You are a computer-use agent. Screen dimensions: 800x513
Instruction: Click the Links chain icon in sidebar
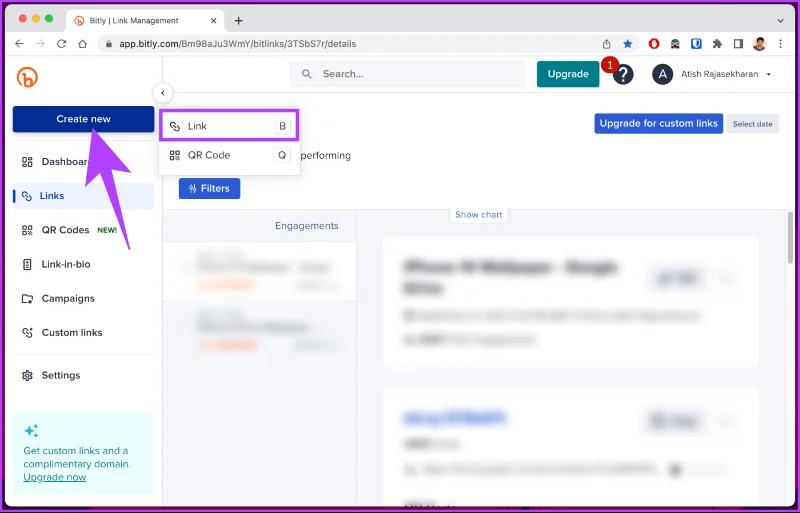point(27,196)
